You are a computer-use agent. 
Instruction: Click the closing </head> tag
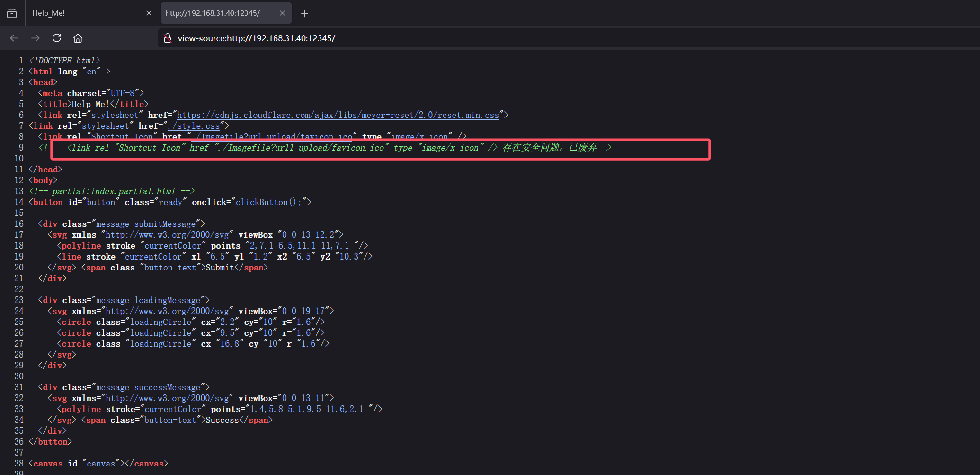click(45, 170)
